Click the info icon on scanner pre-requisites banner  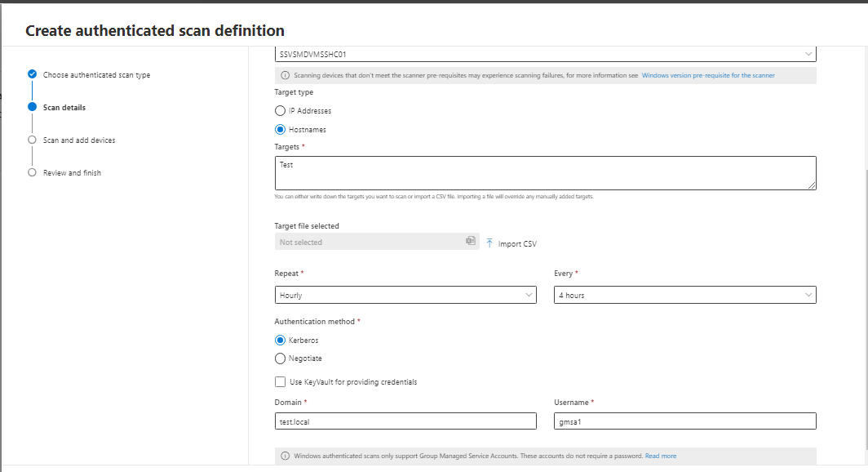point(283,75)
